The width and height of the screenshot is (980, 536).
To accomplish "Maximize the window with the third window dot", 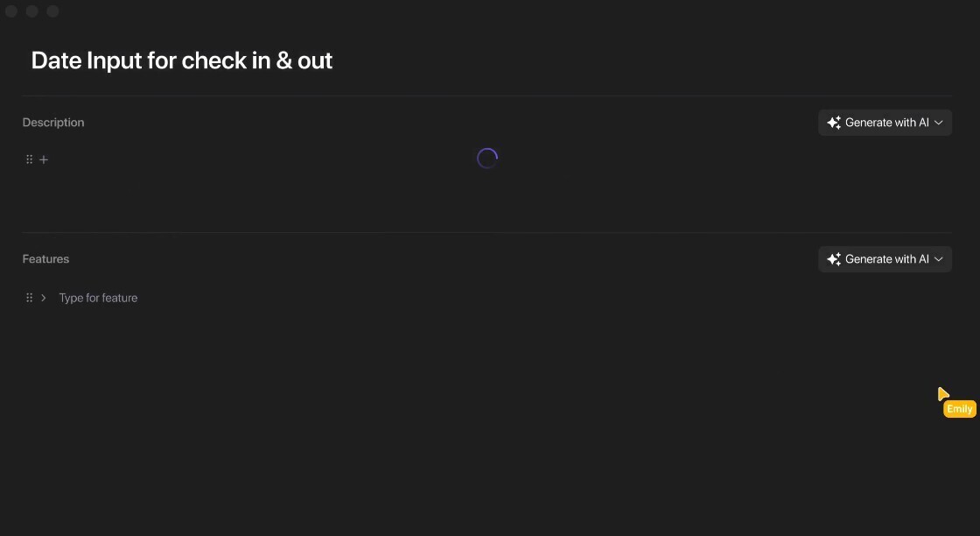I will (x=52, y=11).
